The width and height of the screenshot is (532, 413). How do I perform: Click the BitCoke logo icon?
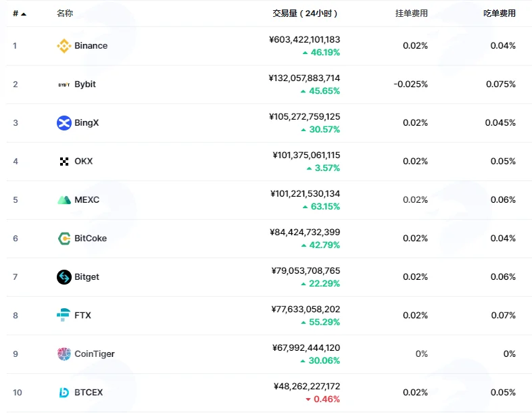coord(64,239)
